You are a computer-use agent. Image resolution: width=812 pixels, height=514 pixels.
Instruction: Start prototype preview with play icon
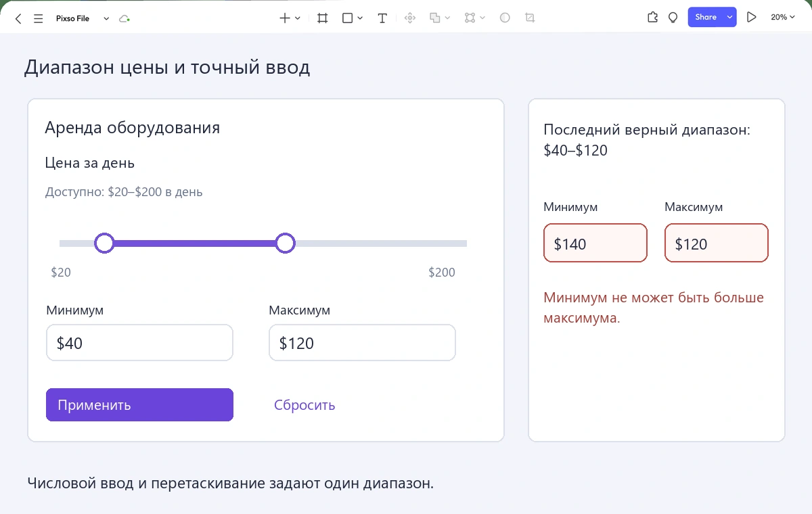pyautogui.click(x=751, y=18)
